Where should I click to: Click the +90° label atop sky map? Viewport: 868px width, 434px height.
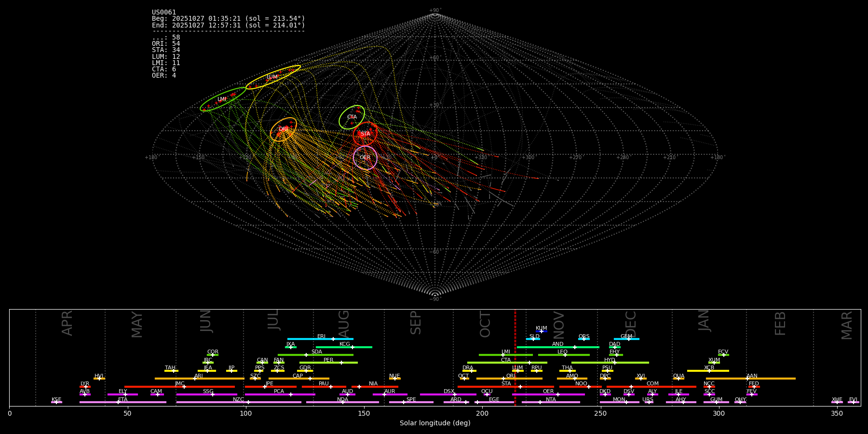click(434, 11)
